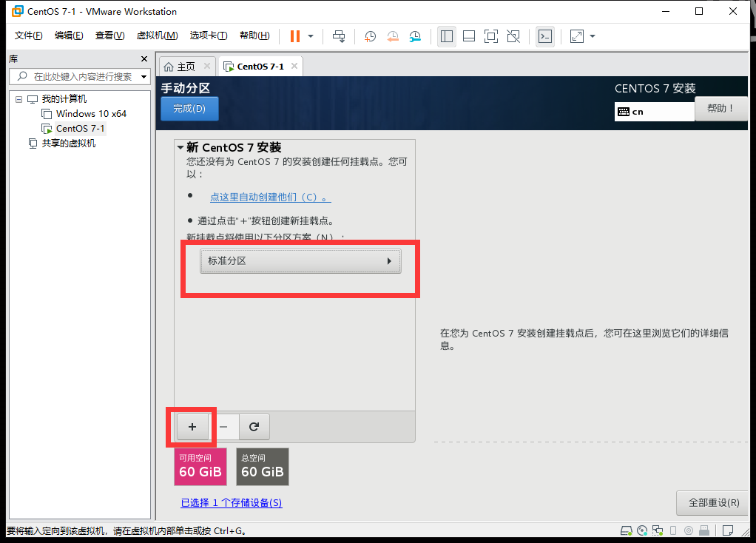Toggle the thumbnail bar view
756x543 pixels.
469,36
